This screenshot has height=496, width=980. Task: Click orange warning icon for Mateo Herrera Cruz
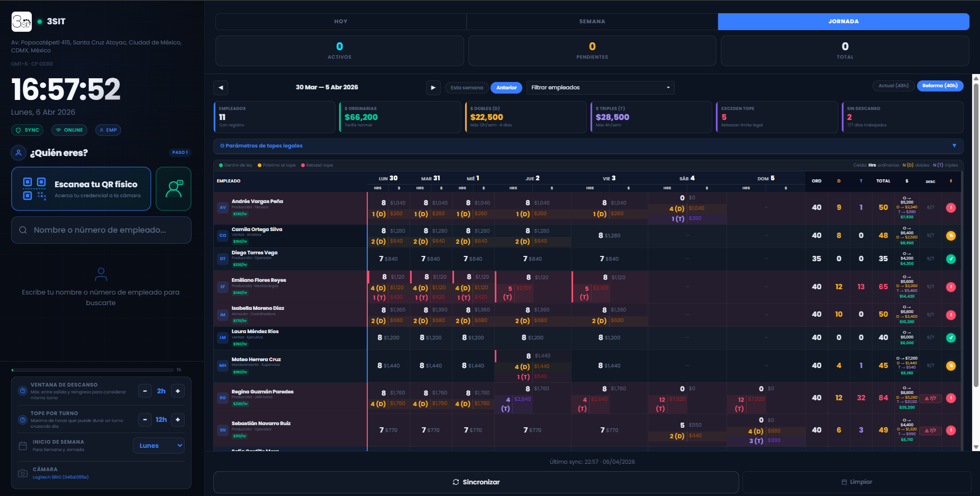click(951, 366)
